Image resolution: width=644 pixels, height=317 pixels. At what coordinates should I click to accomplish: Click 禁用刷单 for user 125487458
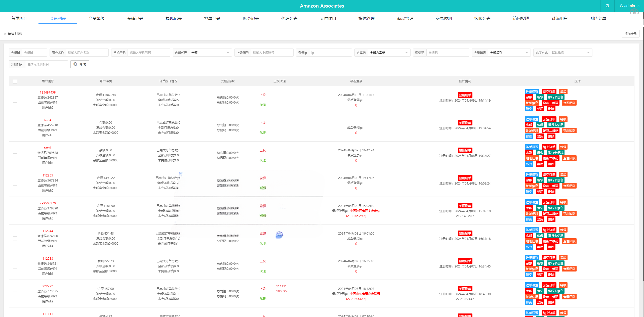tap(465, 95)
